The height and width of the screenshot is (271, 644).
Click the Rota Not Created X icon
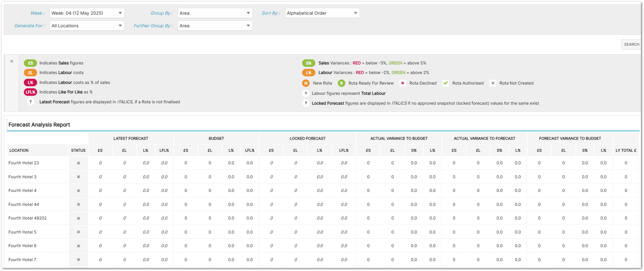492,83
